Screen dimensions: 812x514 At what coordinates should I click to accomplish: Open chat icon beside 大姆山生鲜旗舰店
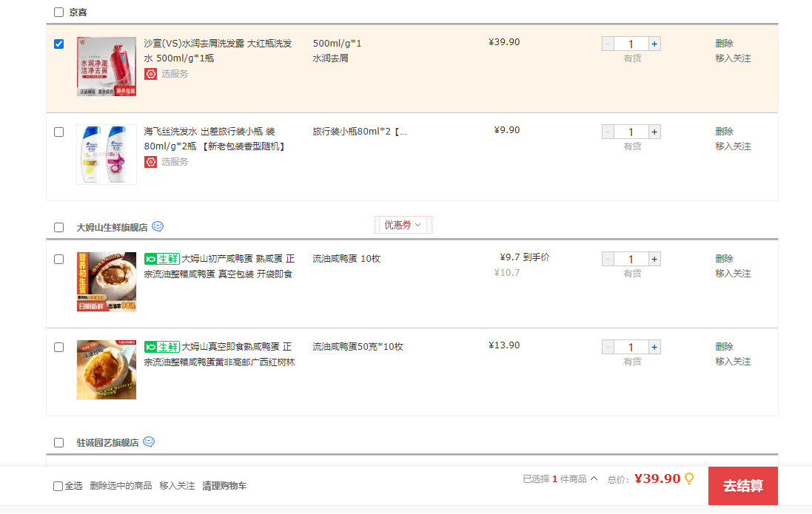[158, 227]
